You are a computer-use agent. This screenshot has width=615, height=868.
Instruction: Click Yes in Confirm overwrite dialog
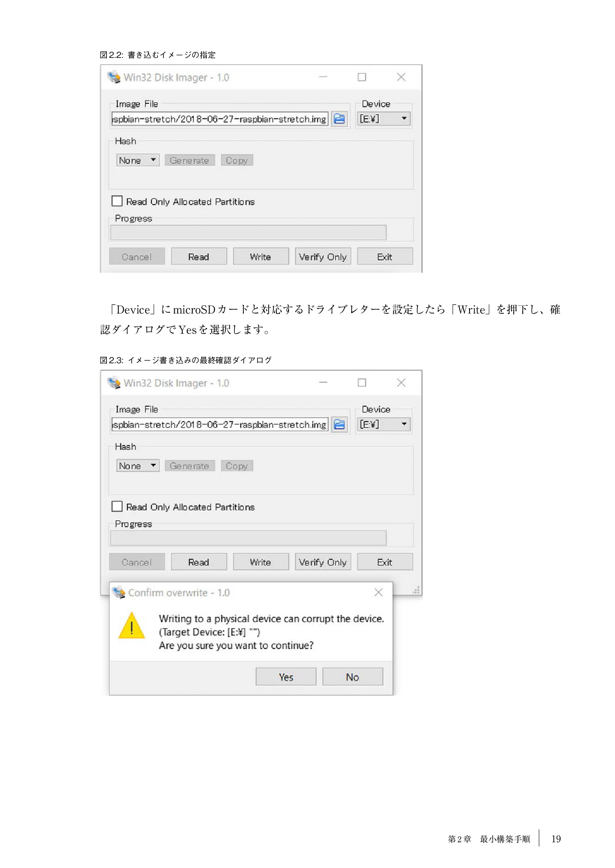point(286,677)
